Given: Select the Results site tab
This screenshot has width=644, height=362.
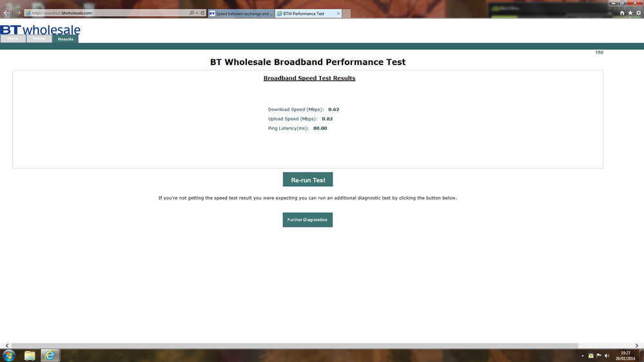Looking at the screenshot, I should (x=65, y=39).
